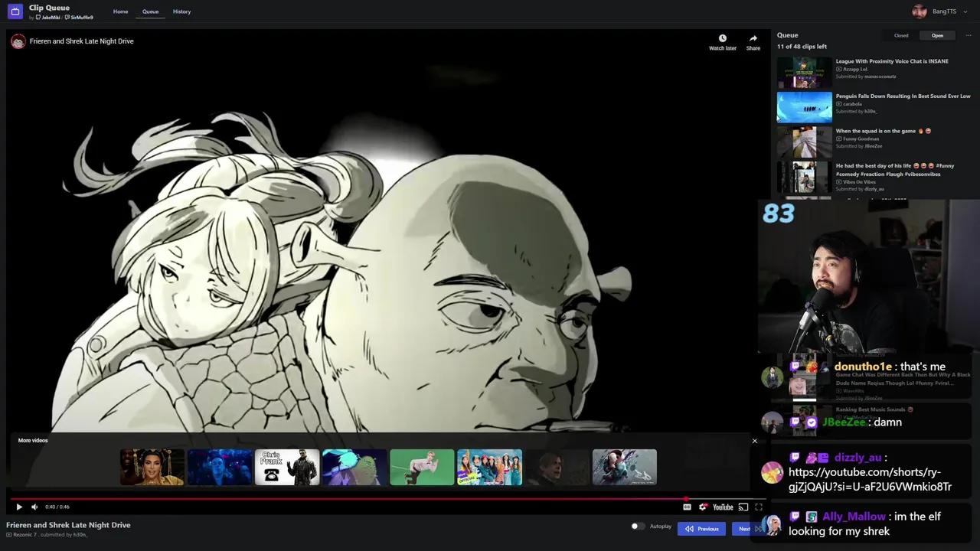Open the last suggested video thumbnail on the right
Image resolution: width=980 pixels, height=551 pixels.
pos(624,468)
